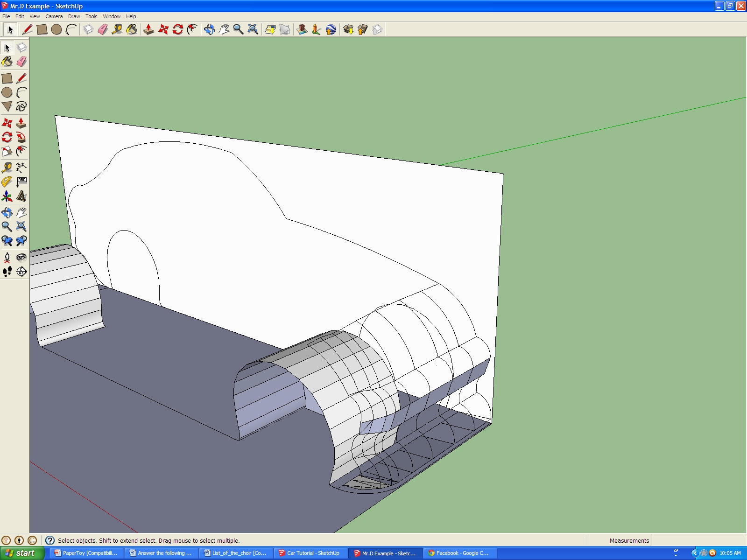The height and width of the screenshot is (560, 747).
Task: Click Add Location icon in top toolbar
Action: point(270,29)
